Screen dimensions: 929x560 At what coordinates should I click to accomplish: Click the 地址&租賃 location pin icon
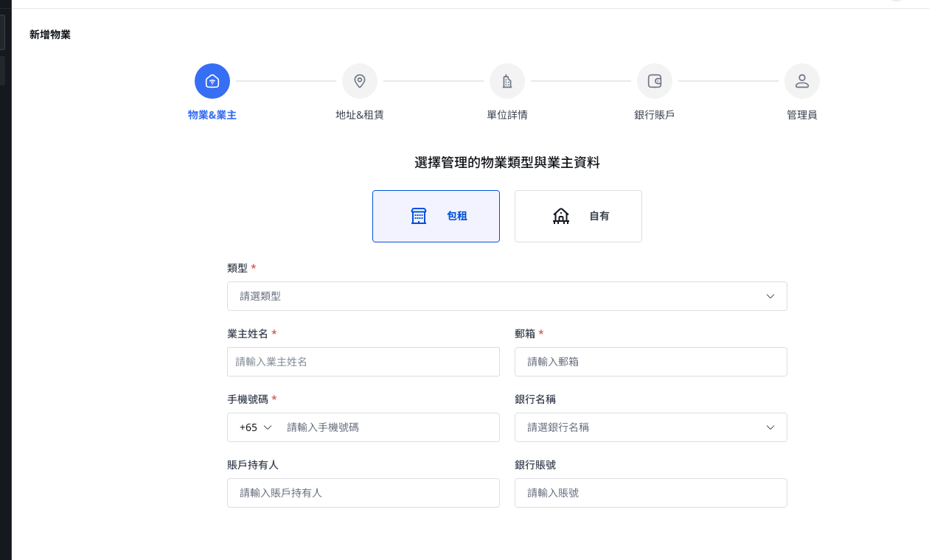click(x=360, y=81)
